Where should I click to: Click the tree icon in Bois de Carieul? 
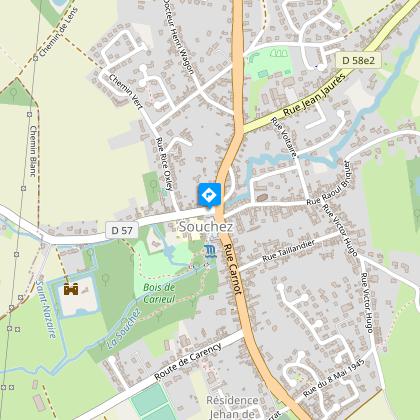105,279
